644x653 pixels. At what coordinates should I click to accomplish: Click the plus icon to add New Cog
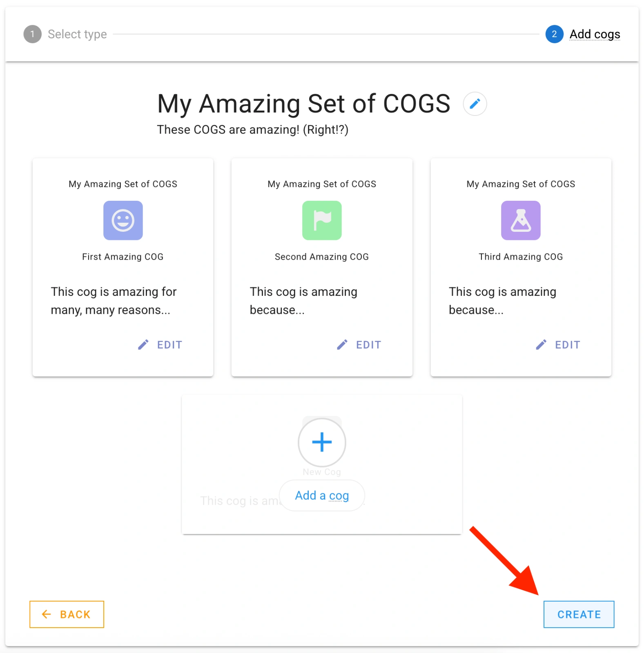(x=322, y=442)
